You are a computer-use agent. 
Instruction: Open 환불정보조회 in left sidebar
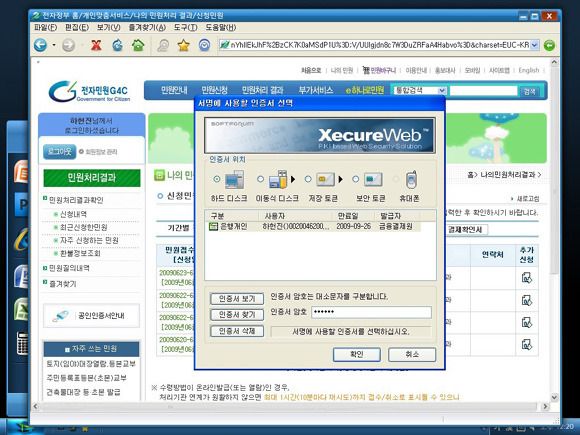(x=80, y=253)
